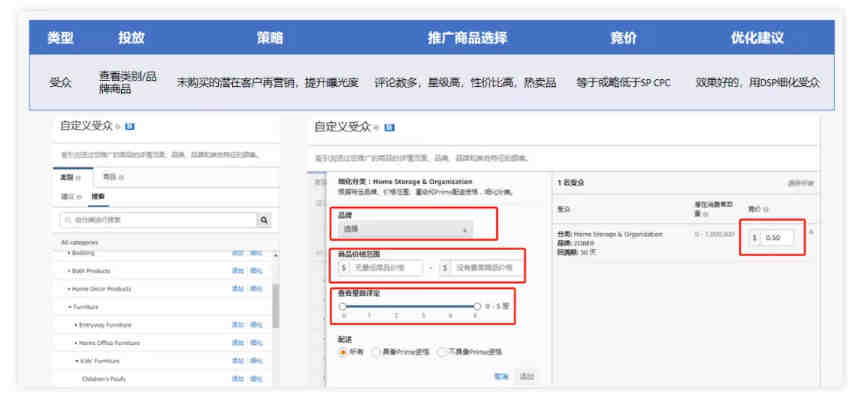Click 删除所有 link in audience list
The image size is (855, 397).
800,184
